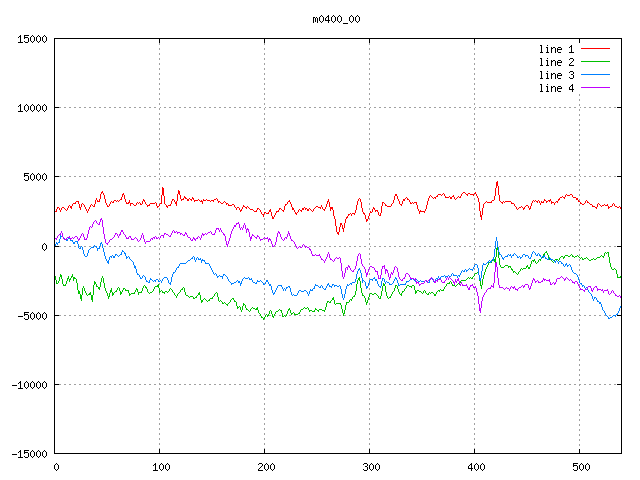This screenshot has height=480, width=640.
Task: Click the chart title m0400_00
Action: [336, 19]
